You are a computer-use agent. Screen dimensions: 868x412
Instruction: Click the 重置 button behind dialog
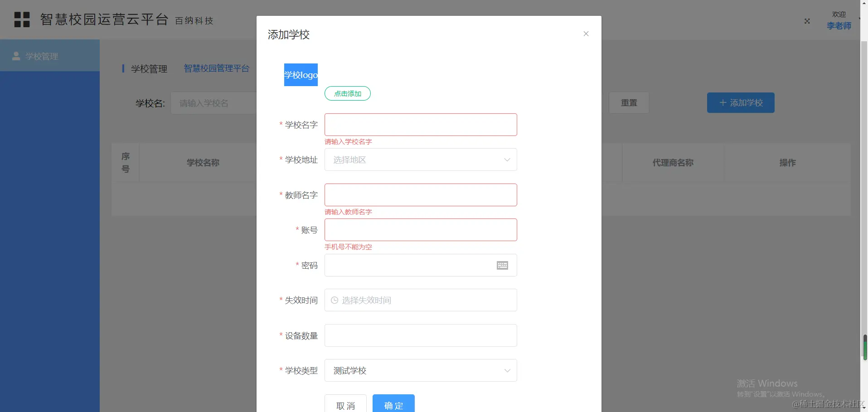(x=629, y=103)
